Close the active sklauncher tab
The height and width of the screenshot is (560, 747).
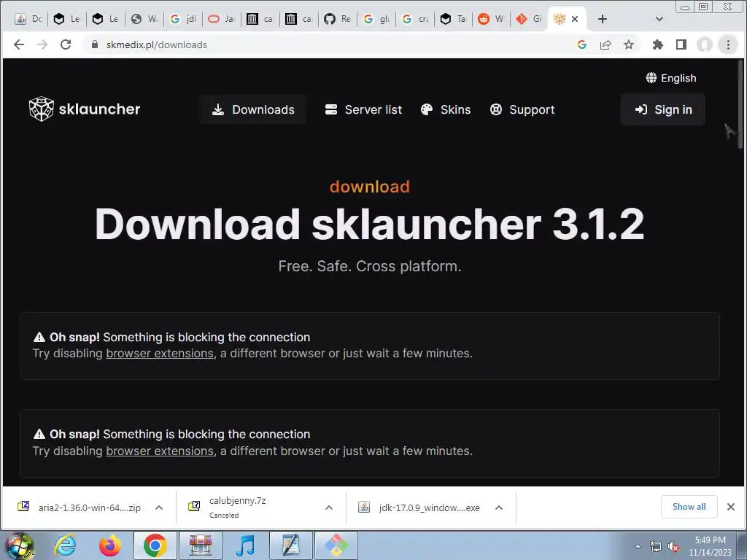point(575,19)
